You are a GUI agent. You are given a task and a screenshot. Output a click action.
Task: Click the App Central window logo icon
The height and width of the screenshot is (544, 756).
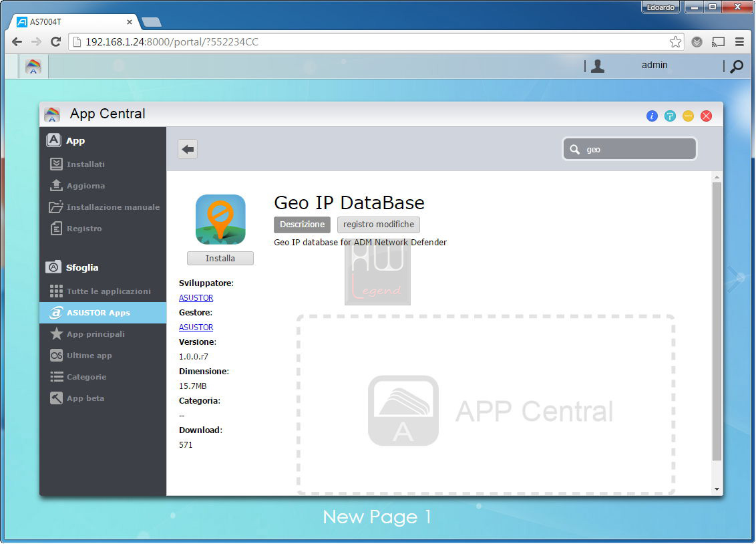52,114
